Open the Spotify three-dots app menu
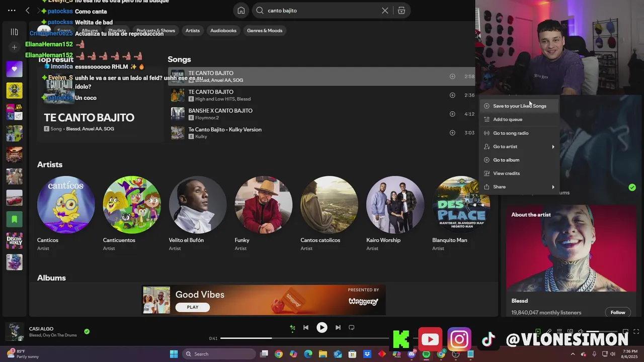The height and width of the screenshot is (362, 644). coord(12,10)
